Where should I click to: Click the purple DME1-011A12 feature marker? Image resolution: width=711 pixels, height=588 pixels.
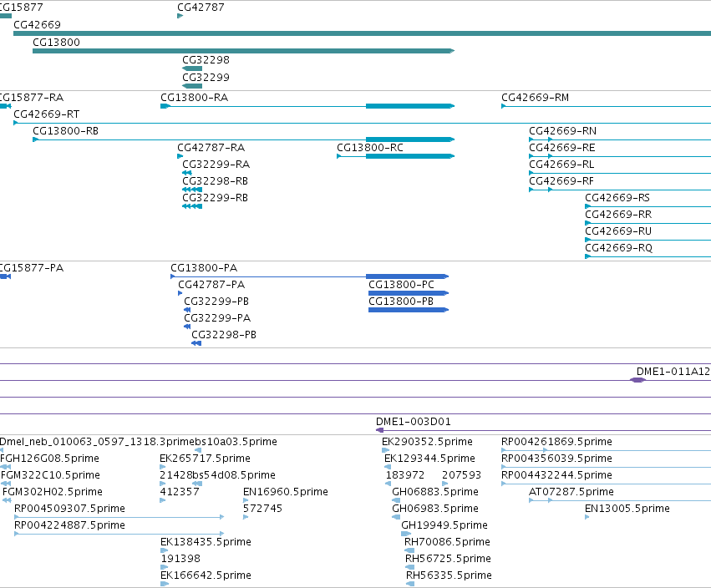click(x=638, y=380)
